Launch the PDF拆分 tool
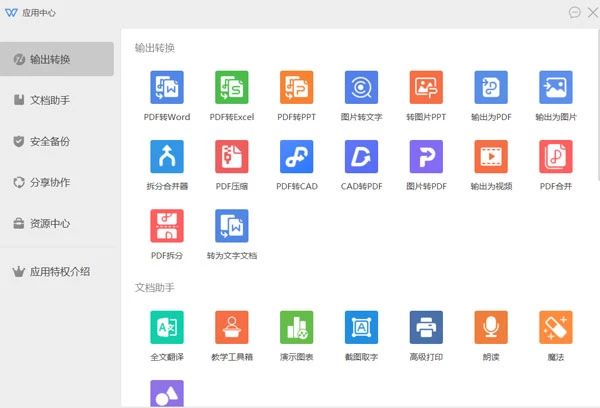Screen dimensions: 600x408 click(167, 226)
